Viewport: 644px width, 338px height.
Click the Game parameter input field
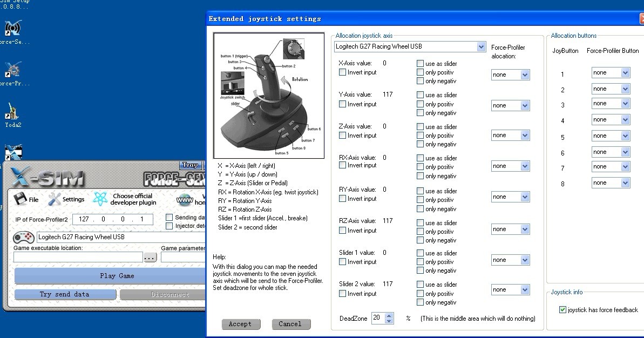[x=183, y=257]
